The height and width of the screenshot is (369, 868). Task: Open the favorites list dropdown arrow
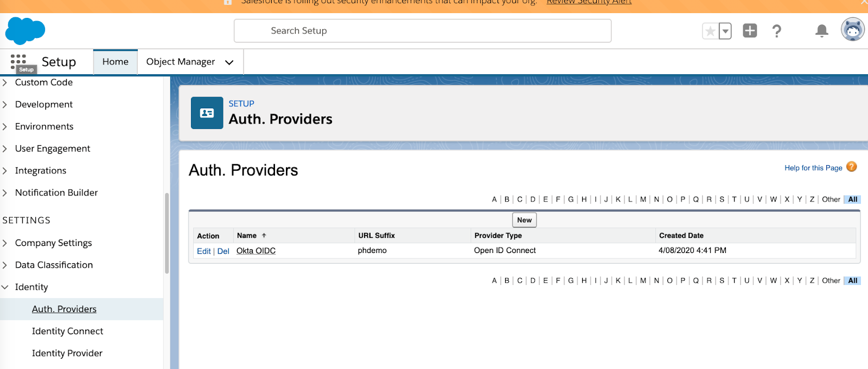point(725,31)
